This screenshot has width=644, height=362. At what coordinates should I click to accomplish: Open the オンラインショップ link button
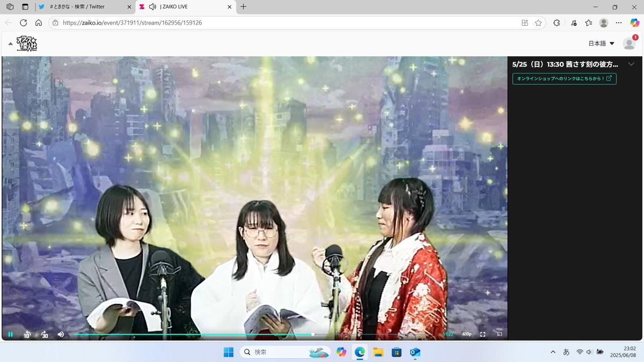pyautogui.click(x=564, y=79)
